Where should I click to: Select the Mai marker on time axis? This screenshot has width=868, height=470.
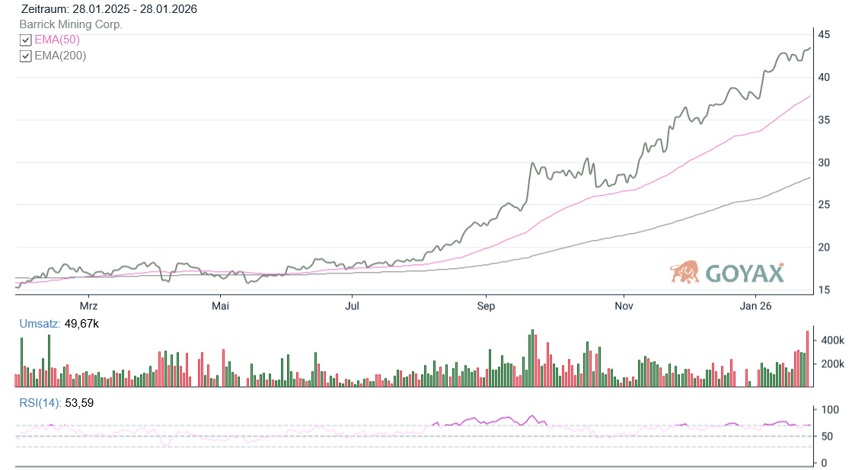pos(221,306)
